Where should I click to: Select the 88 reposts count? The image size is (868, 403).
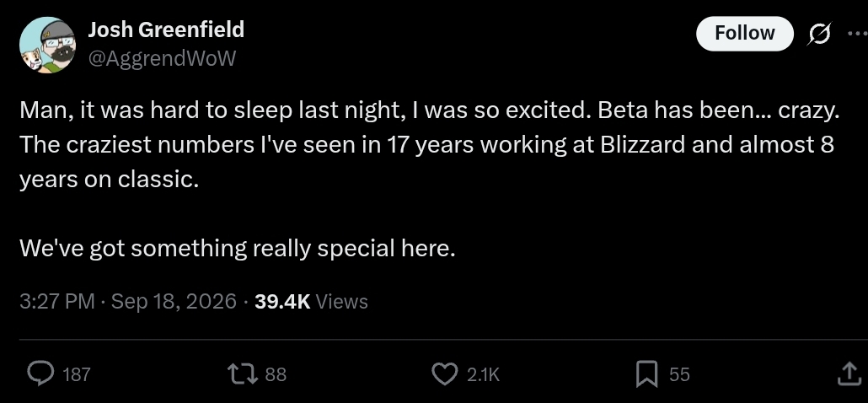click(x=276, y=375)
